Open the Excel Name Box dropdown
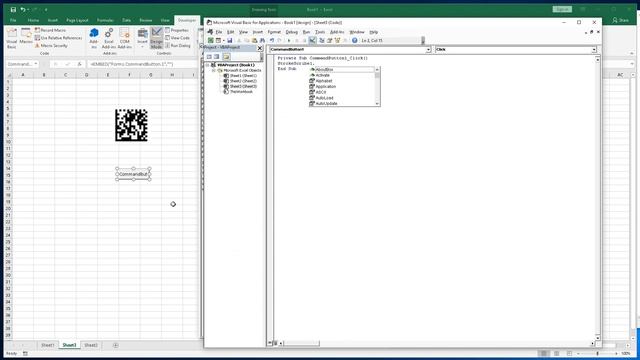640x360 pixels. 36,64
